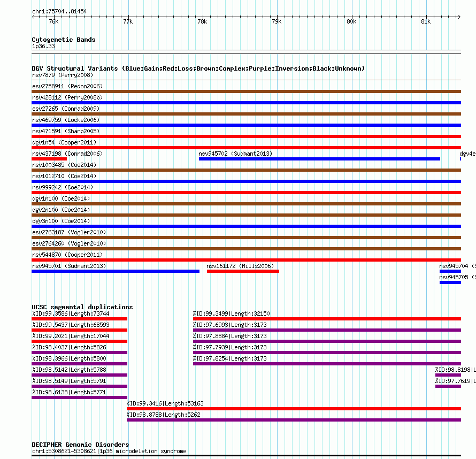Select dgv1n100 (Coe2014) label
Screen dimensions: 476x459
[61, 198]
